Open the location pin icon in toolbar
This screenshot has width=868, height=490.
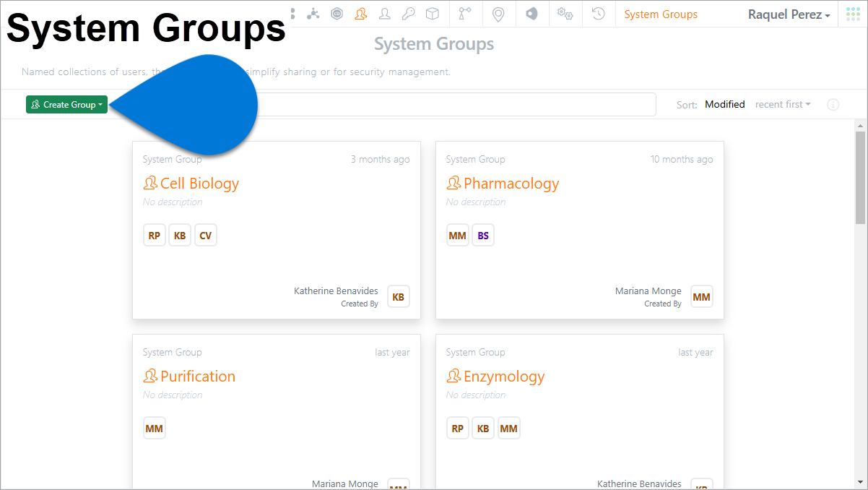pyautogui.click(x=498, y=14)
